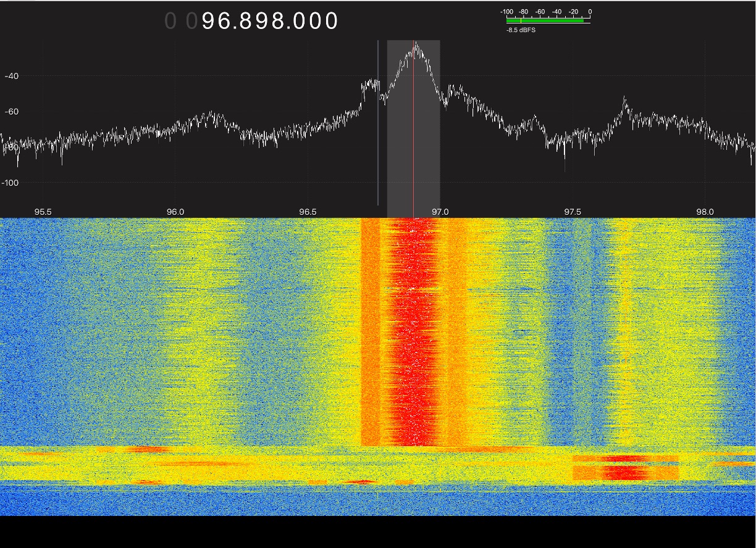Click the -60 dB scale label
The image size is (756, 548).
tap(12, 112)
